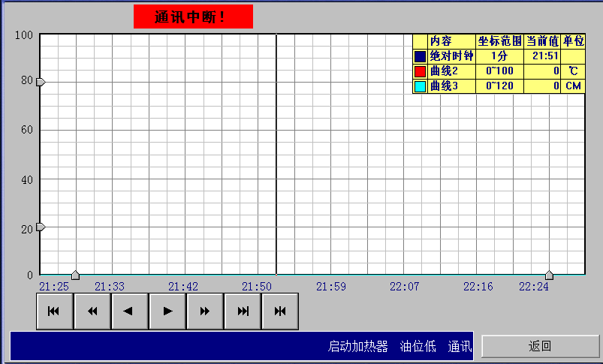Click the 22:16 time axis label
Viewport: 603px width, 364px height.
coord(478,287)
